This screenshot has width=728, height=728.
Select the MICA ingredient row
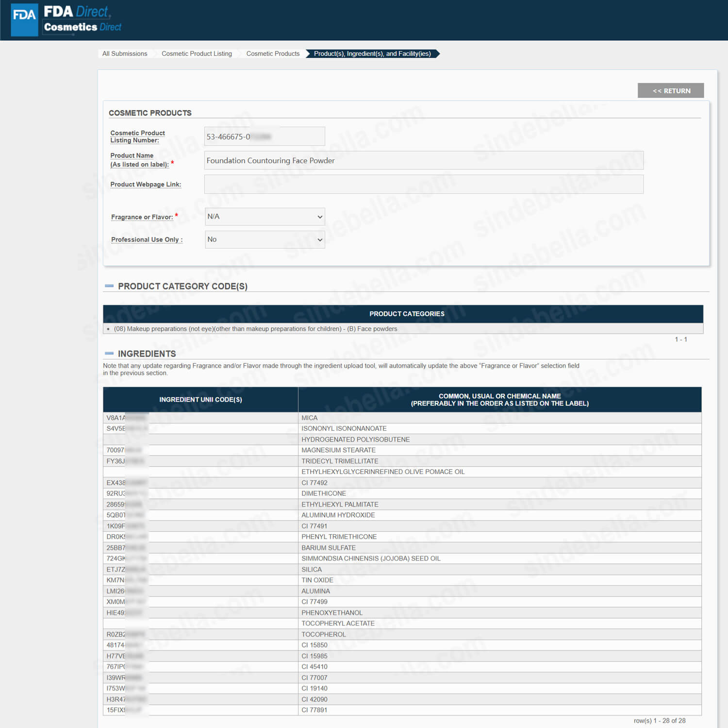click(x=309, y=418)
